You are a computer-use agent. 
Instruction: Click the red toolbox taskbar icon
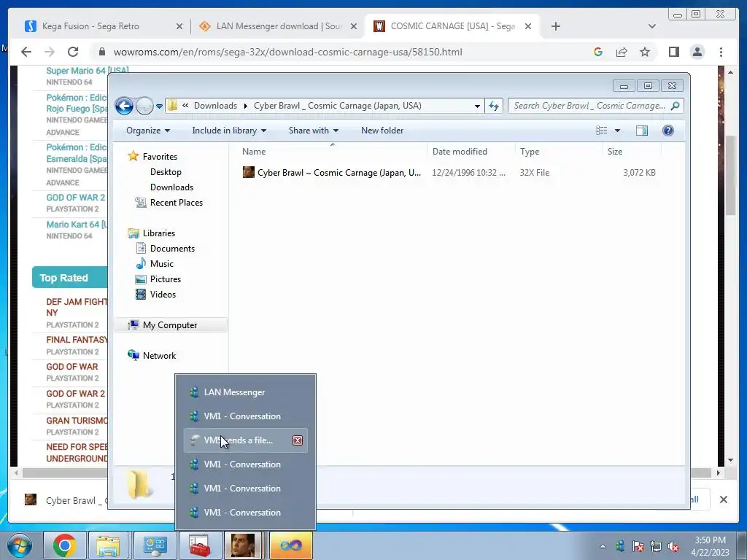tap(200, 545)
